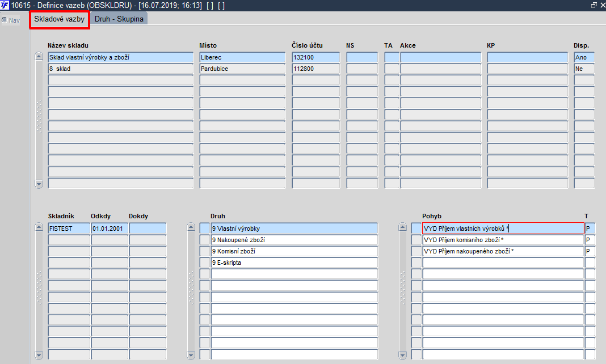606x364 pixels.
Task: Click the NS field of the Pardubice row
Action: 362,69
